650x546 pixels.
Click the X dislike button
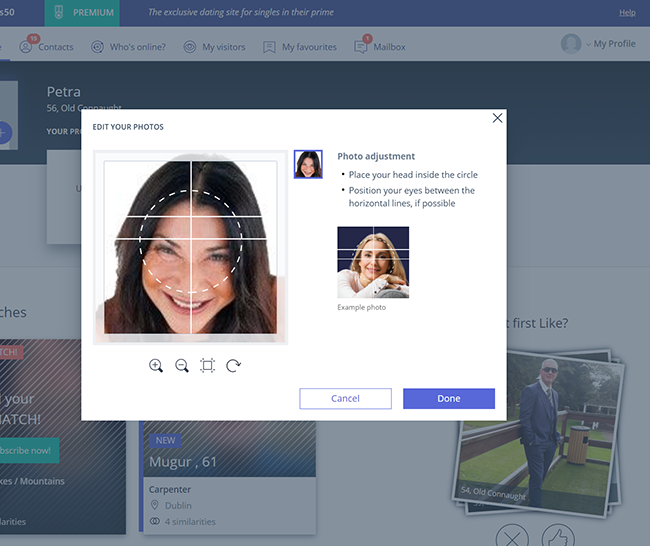pos(512,539)
